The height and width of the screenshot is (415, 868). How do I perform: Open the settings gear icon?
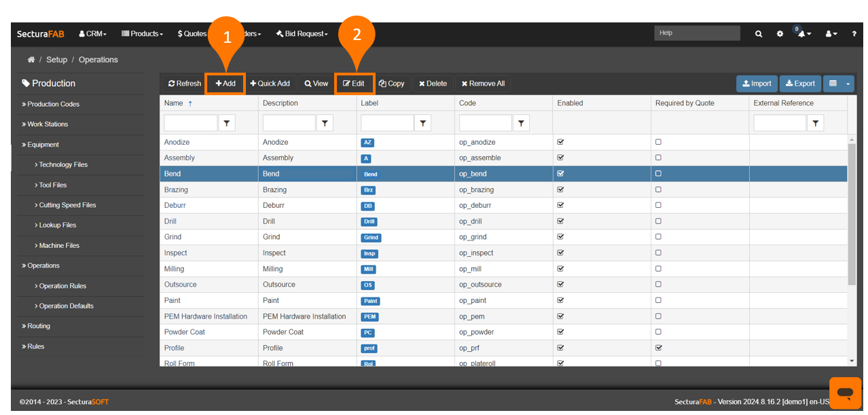[x=780, y=34]
